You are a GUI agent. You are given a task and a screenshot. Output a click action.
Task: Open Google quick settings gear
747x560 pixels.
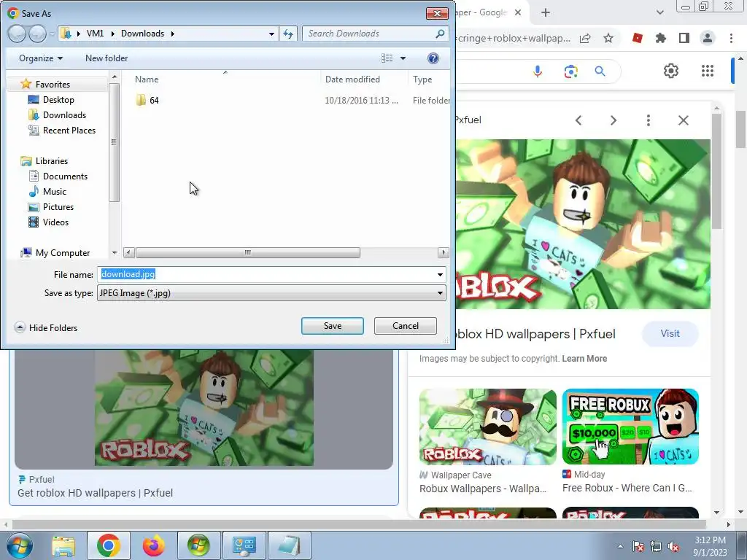[x=671, y=71]
